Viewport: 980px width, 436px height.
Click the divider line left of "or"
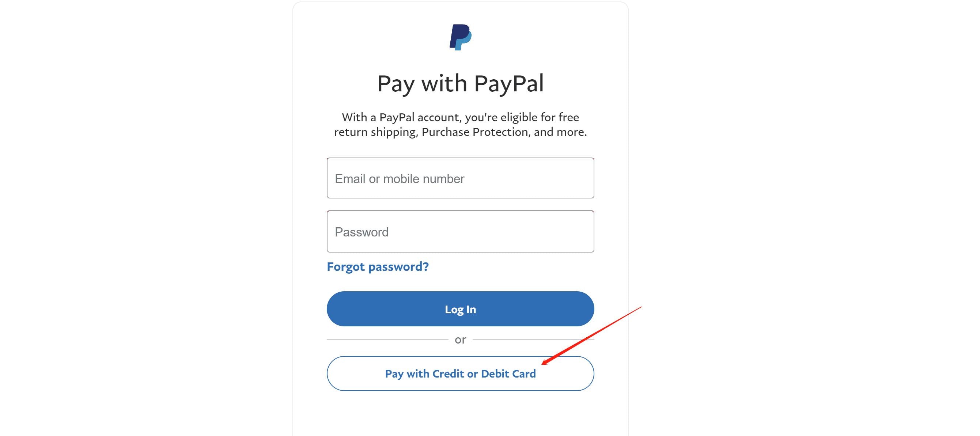pyautogui.click(x=387, y=340)
